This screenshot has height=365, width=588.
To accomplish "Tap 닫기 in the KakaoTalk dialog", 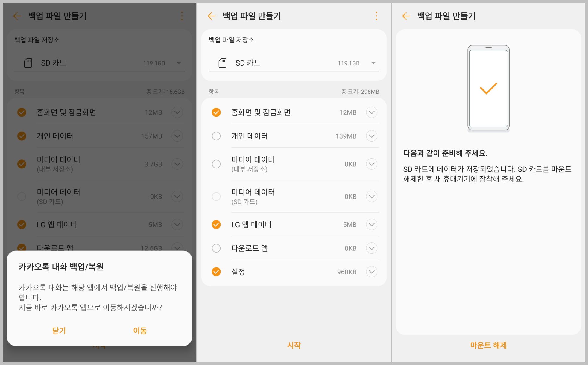I will 59,331.
